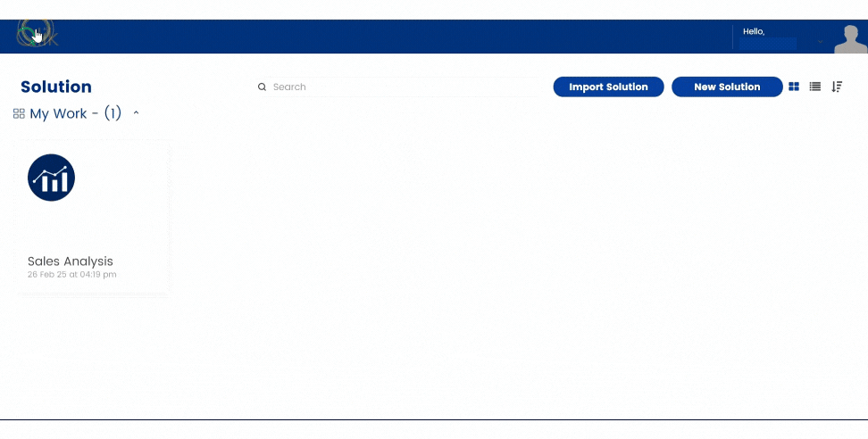Click the redacted username under Hello

point(768,43)
